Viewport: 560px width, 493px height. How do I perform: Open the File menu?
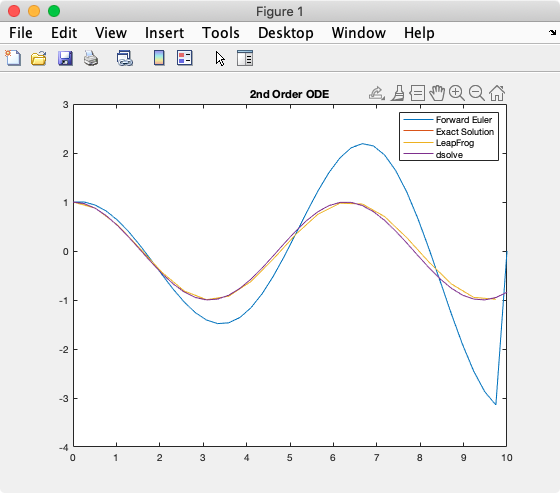[x=21, y=33]
